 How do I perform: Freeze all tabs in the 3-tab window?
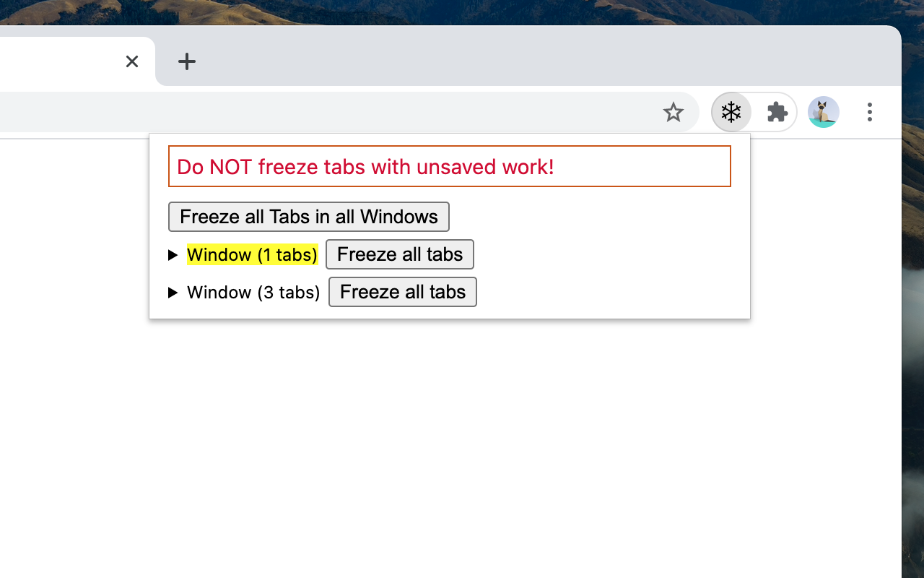coord(402,292)
